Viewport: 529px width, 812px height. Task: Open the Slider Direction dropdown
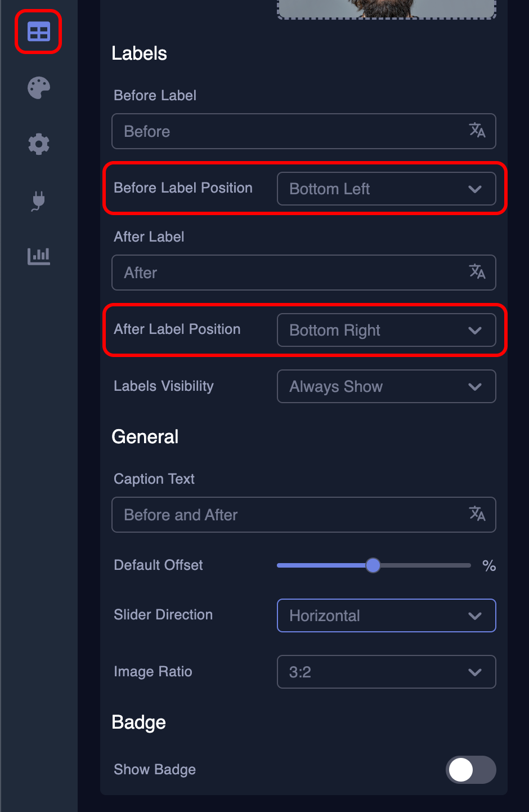[x=386, y=615]
